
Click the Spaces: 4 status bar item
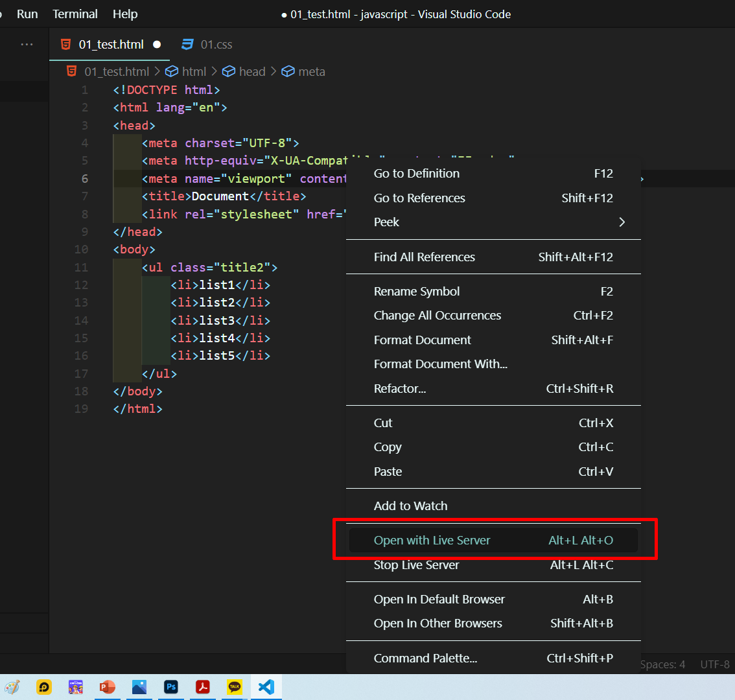[x=662, y=664]
